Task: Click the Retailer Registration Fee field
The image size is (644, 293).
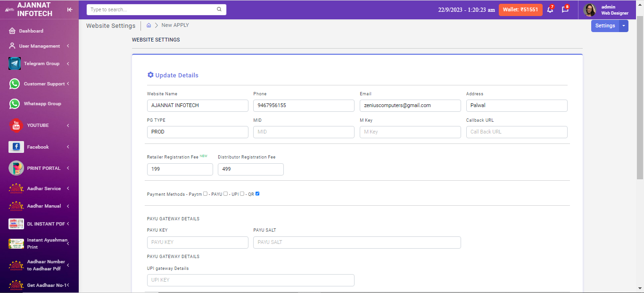Action: (x=180, y=169)
